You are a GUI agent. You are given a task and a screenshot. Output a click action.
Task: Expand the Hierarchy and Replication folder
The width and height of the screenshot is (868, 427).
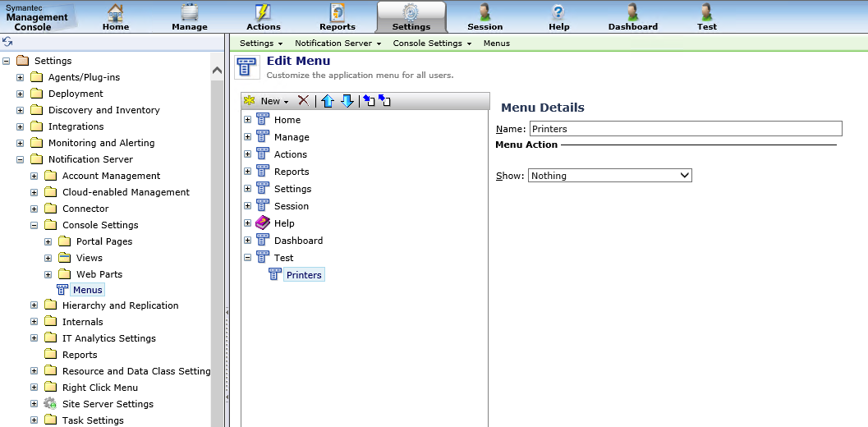[34, 305]
